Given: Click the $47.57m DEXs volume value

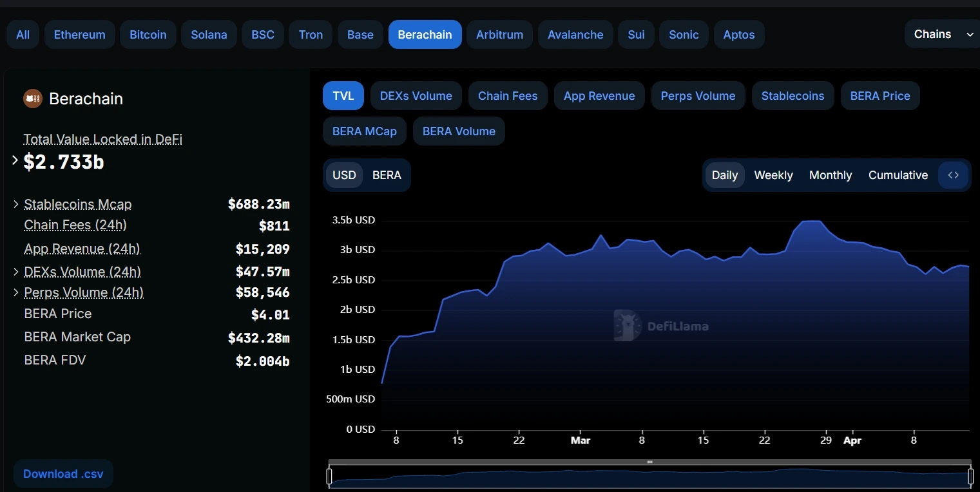Looking at the screenshot, I should pos(263,272).
